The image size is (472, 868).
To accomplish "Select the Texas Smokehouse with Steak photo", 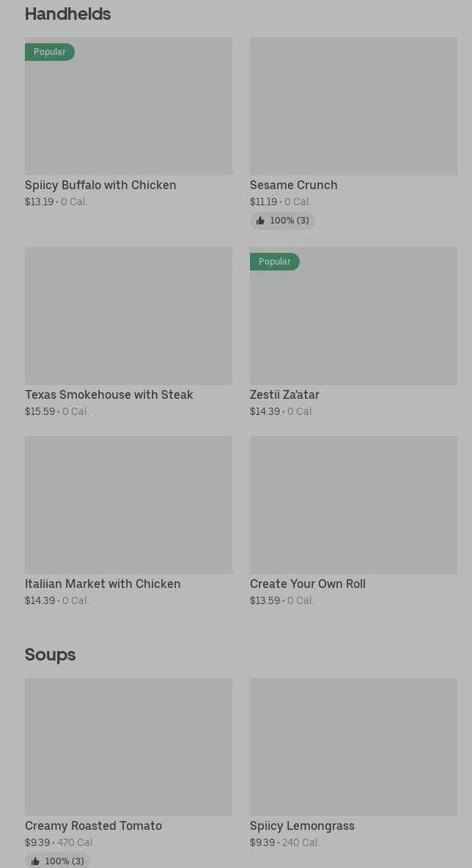I will click(x=128, y=316).
